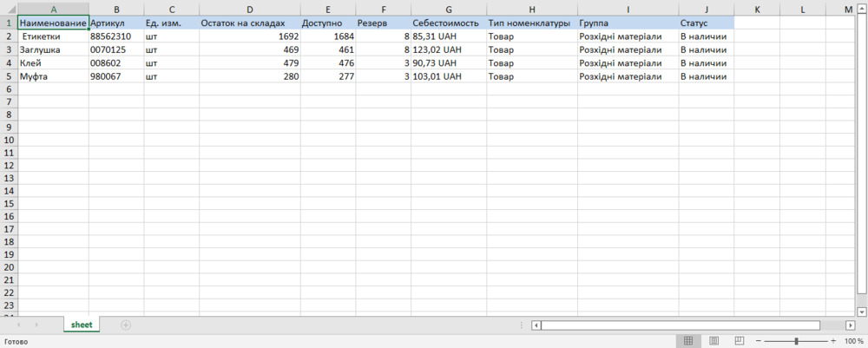Click the zoom in plus button
The height and width of the screenshot is (348, 868).
tap(834, 341)
